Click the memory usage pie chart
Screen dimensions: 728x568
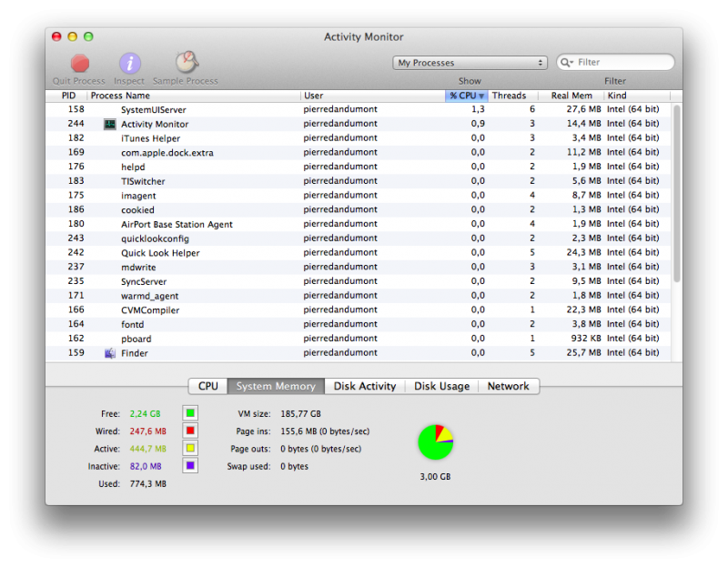pos(436,442)
